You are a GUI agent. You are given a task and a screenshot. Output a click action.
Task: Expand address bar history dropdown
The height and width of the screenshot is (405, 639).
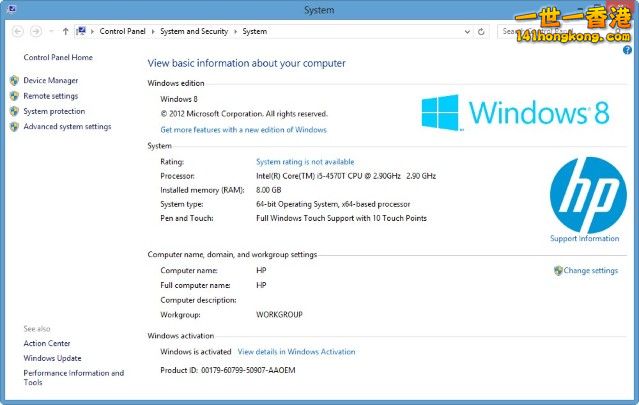pos(467,32)
